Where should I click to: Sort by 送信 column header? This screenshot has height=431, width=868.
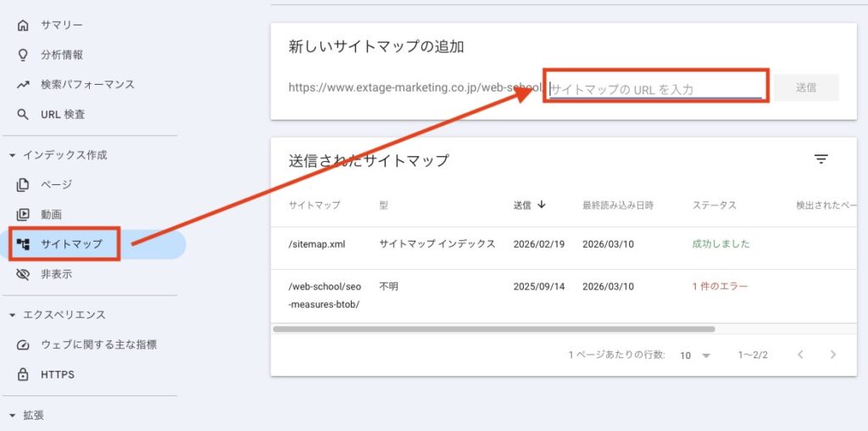point(528,205)
